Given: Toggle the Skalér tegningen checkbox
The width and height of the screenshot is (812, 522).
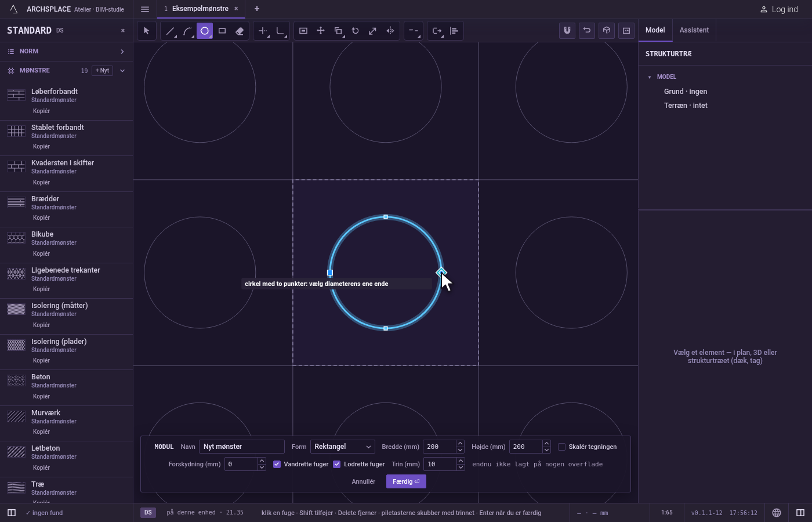Looking at the screenshot, I should coord(561,447).
